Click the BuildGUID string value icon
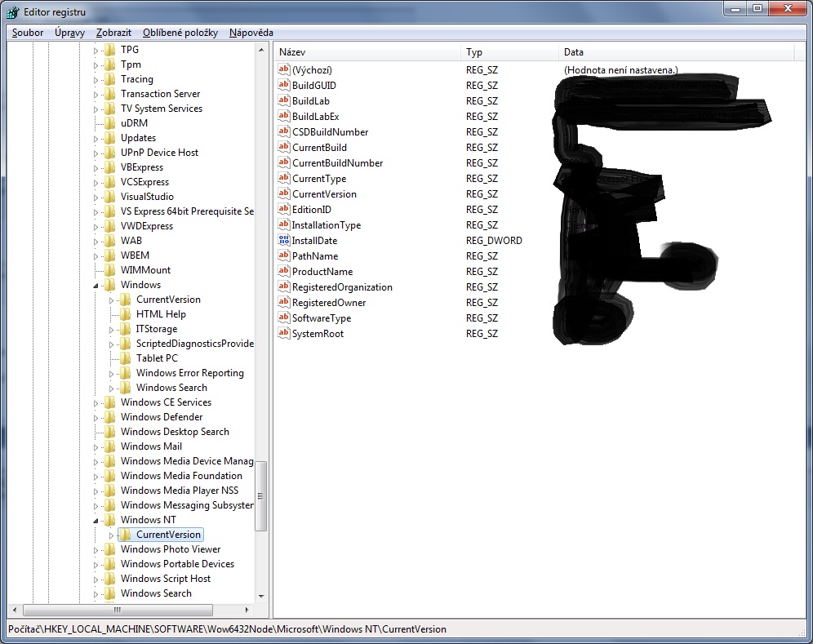813x644 pixels. (x=283, y=85)
